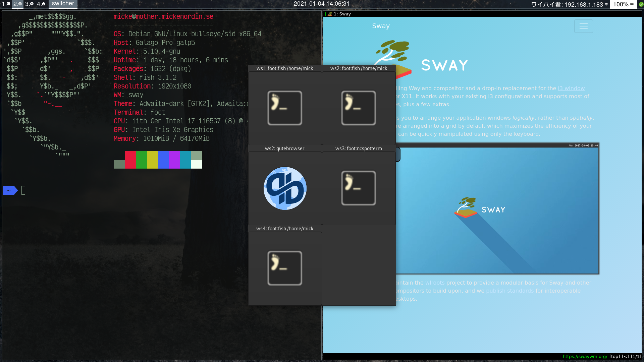Image resolution: width=644 pixels, height=362 pixels.
Task: Click the green color block in neofetch
Action: coord(141,160)
